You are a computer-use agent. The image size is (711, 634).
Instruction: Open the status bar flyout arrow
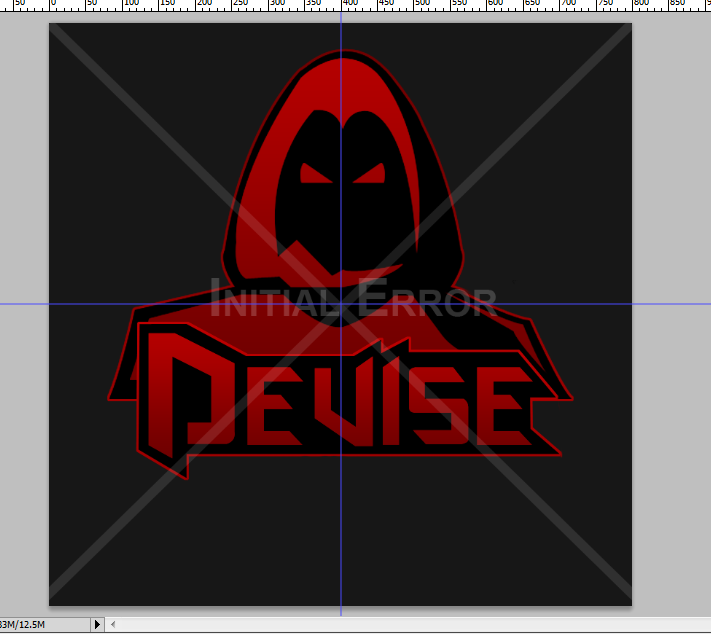[97, 625]
